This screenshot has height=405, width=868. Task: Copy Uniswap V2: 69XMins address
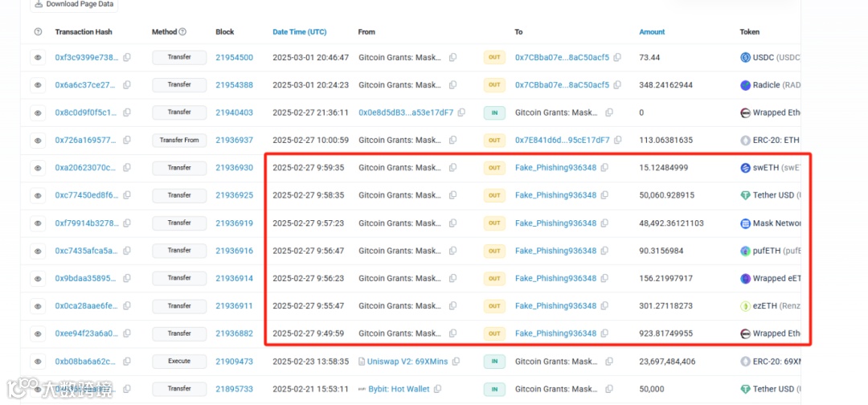point(456,362)
